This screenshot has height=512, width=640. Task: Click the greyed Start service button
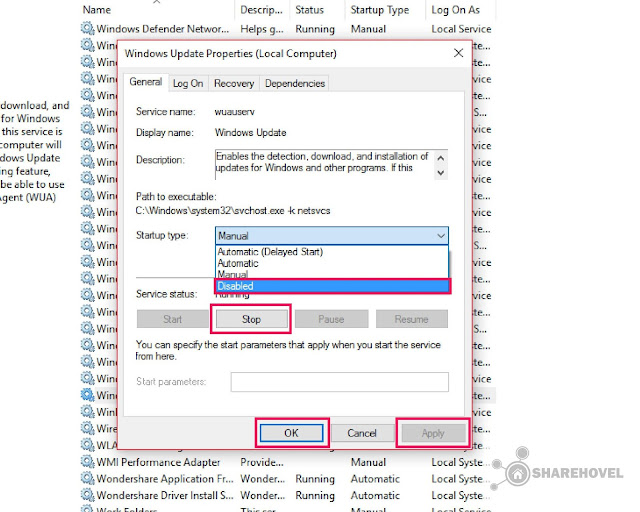coord(172,319)
